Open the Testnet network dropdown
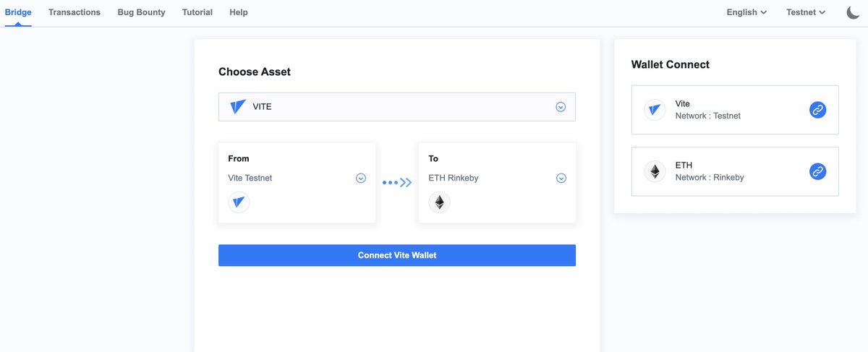 [x=806, y=12]
